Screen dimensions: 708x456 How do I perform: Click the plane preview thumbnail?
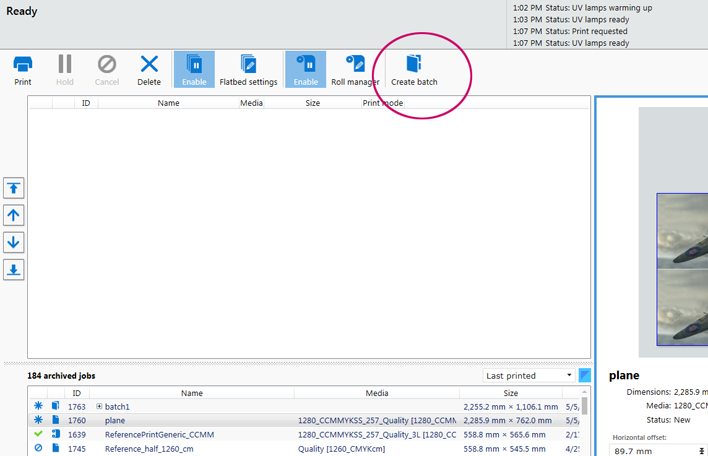click(x=682, y=270)
